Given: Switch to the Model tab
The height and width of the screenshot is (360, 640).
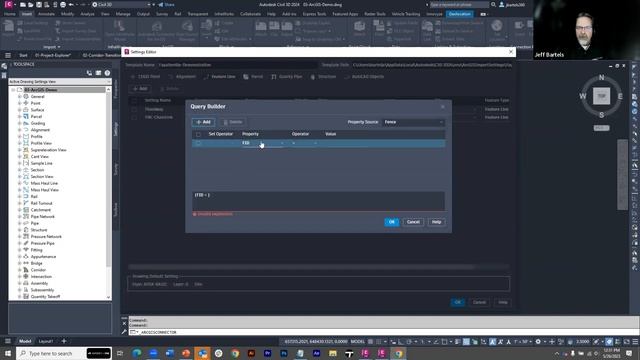Looking at the screenshot, I should tap(25, 341).
